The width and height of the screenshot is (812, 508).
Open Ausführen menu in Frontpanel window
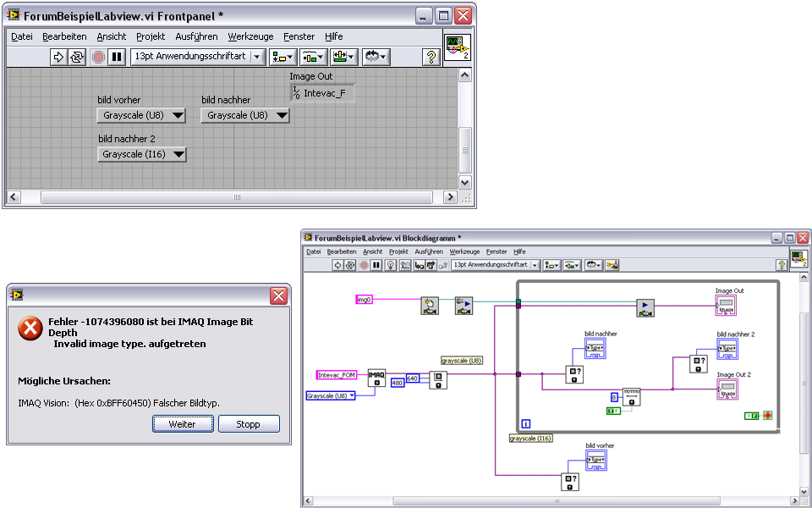coord(196,36)
